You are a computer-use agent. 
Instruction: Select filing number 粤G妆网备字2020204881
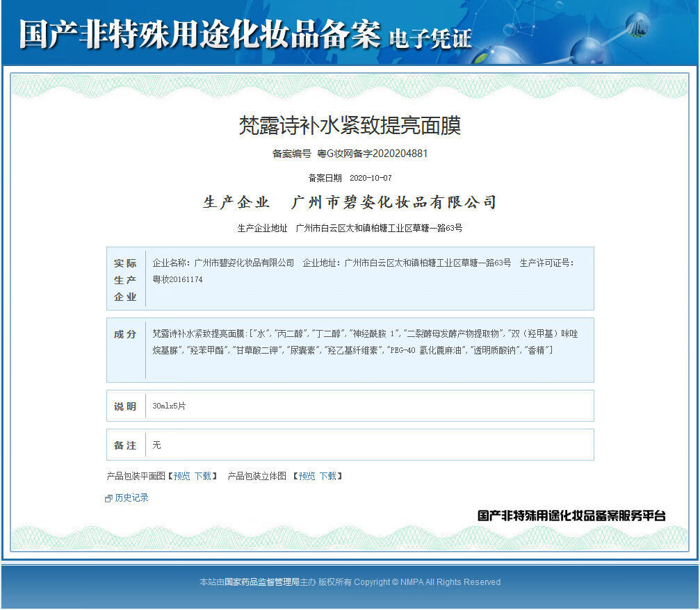pyautogui.click(x=373, y=154)
